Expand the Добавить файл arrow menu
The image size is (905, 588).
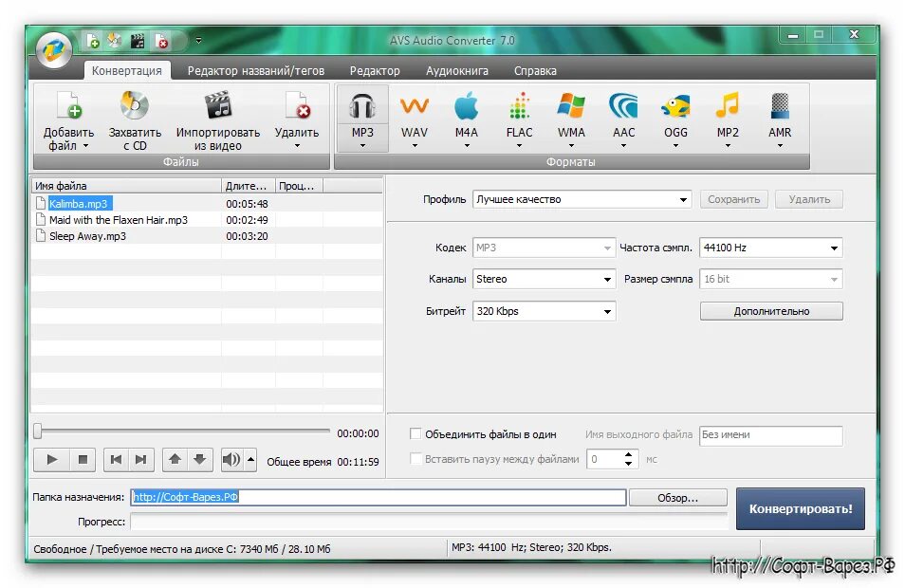click(x=86, y=146)
